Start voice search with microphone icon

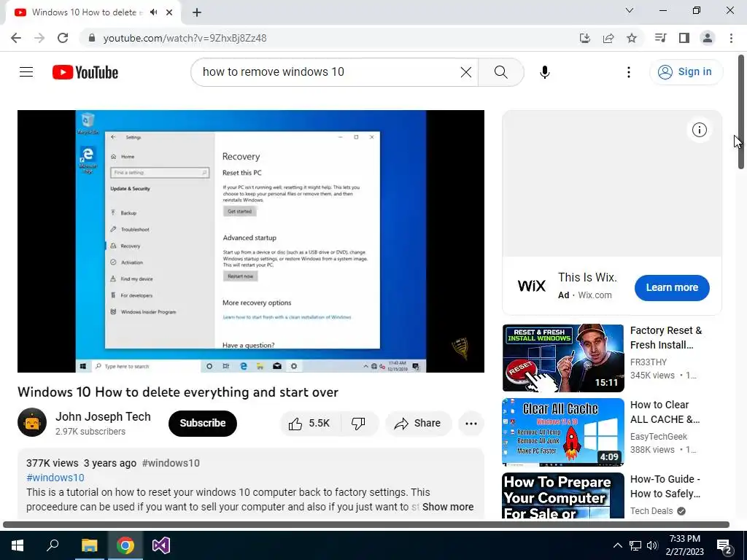tap(544, 72)
